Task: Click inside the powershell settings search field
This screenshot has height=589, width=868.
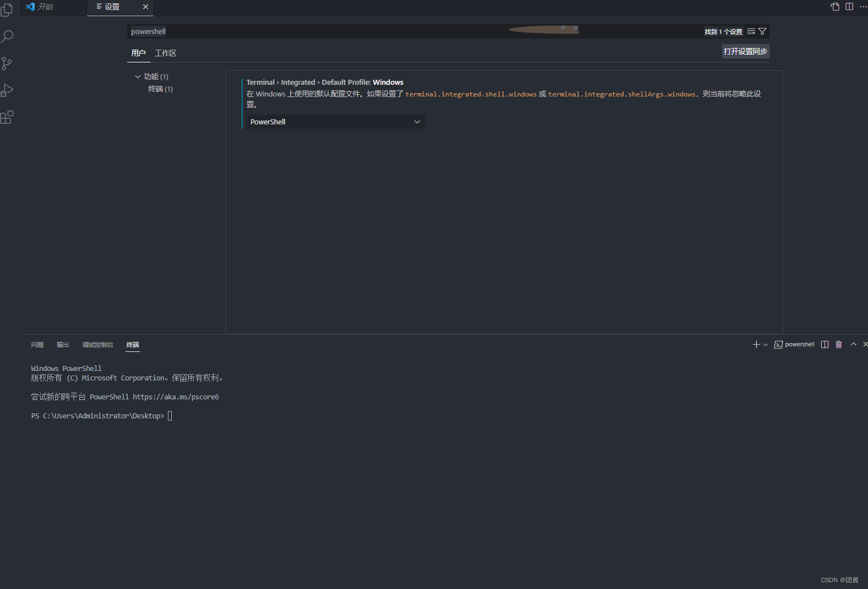Action: tap(335, 31)
